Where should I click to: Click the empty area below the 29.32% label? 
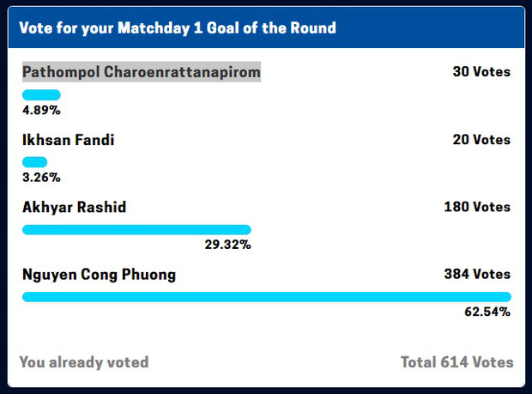coord(227,259)
